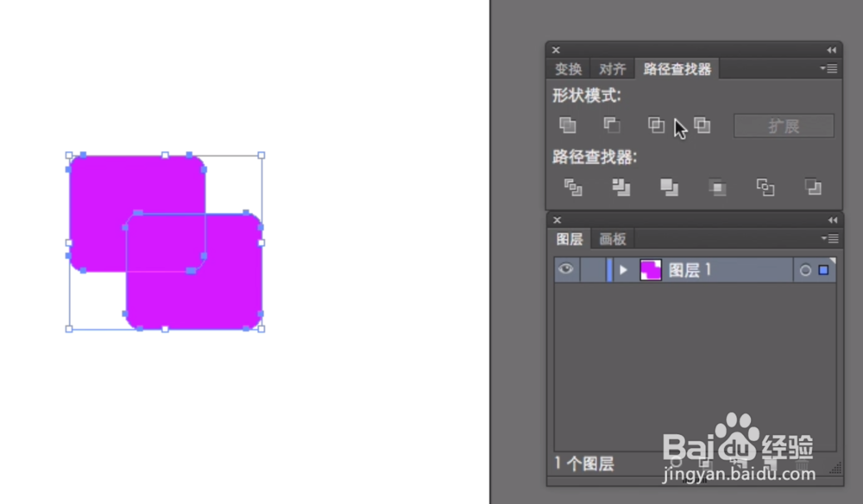Click the 1 个图层 status text
The height and width of the screenshot is (504, 863).
[x=584, y=463]
